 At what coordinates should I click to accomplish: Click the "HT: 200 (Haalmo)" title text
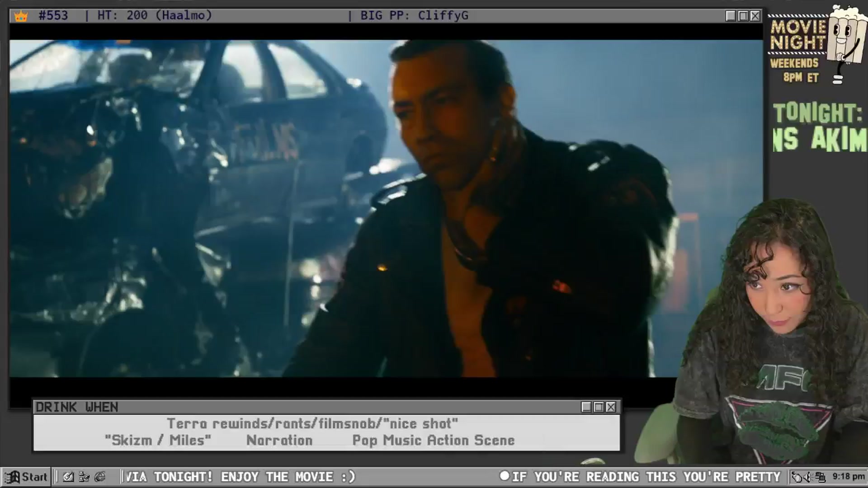coord(155,15)
